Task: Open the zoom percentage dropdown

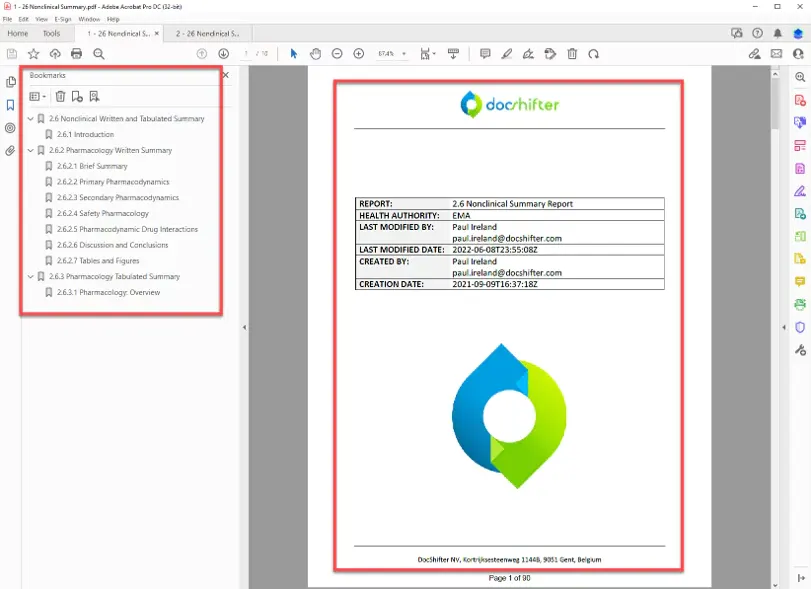Action: tap(404, 54)
